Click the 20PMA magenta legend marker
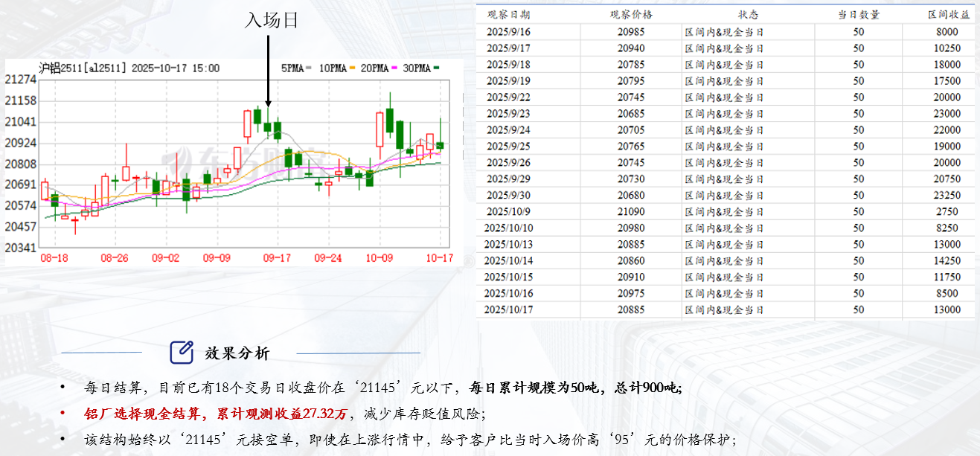Image resolution: width=980 pixels, height=456 pixels. tap(394, 68)
